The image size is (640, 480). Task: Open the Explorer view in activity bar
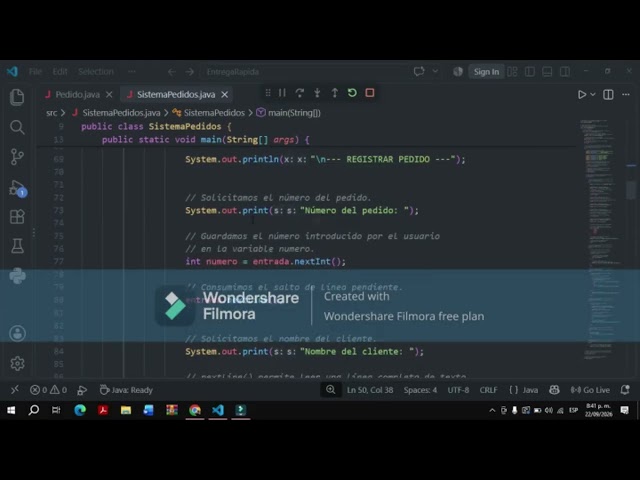point(17,97)
